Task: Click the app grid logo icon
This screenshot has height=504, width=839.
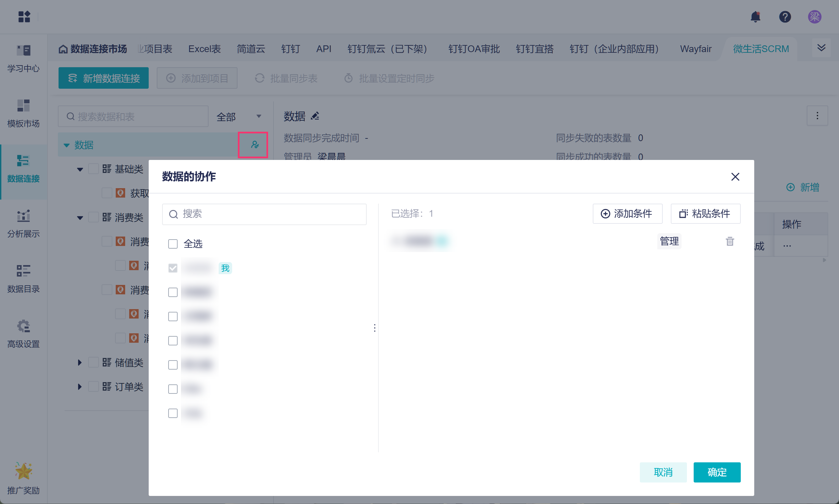Action: [24, 17]
